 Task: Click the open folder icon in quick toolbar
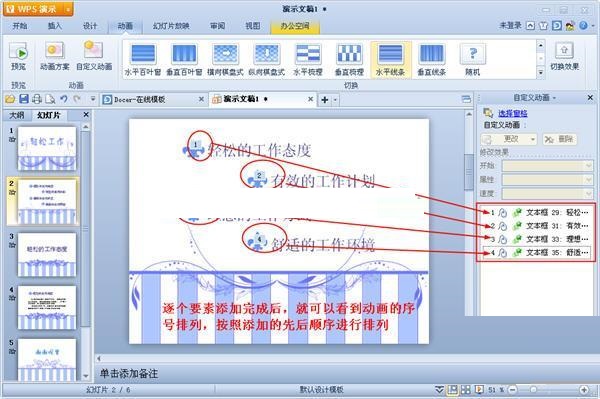[10, 99]
